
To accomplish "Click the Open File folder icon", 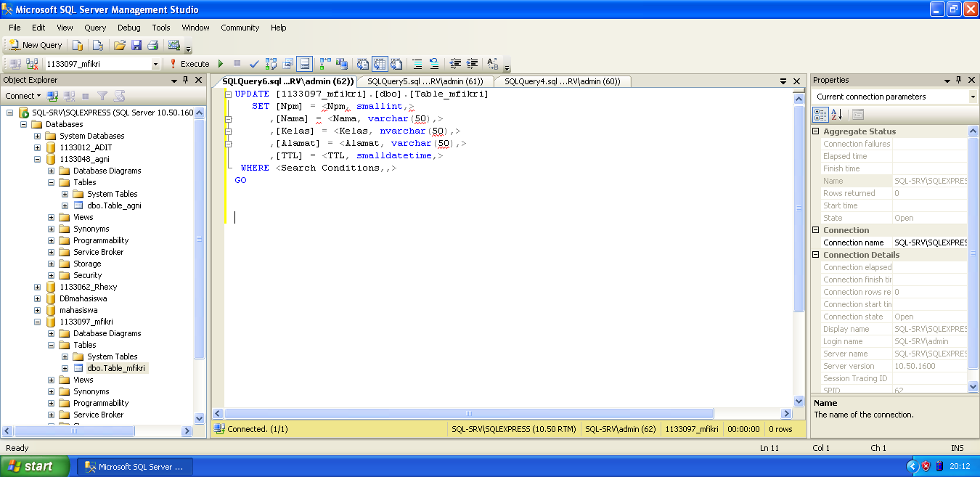I will coord(119,45).
